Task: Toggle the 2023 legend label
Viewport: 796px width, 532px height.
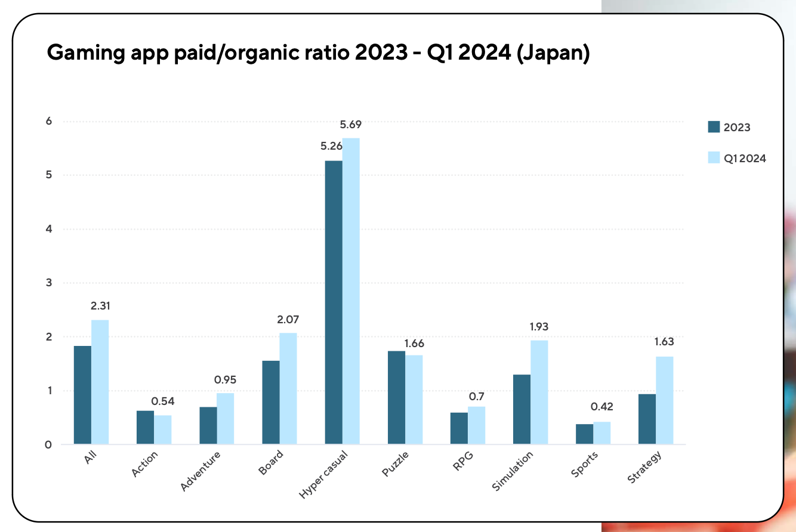Action: click(x=737, y=128)
